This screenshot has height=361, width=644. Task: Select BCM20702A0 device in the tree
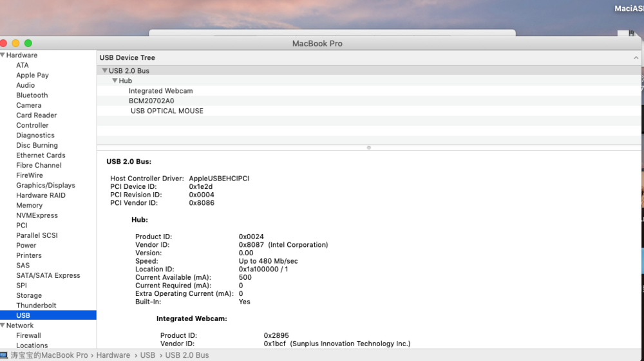coord(151,101)
